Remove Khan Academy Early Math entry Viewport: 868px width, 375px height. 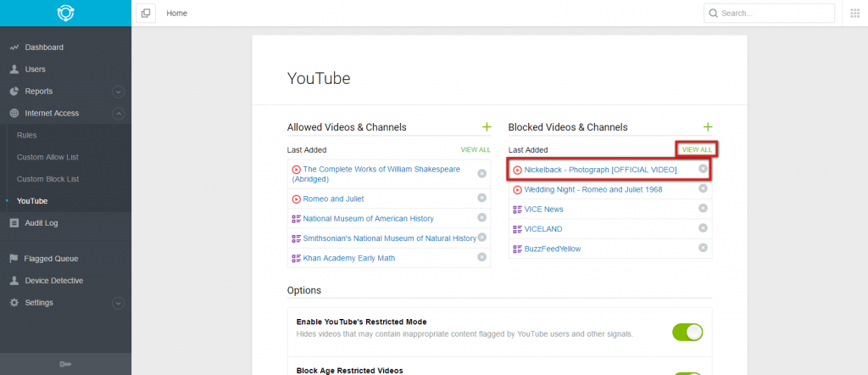(481, 257)
